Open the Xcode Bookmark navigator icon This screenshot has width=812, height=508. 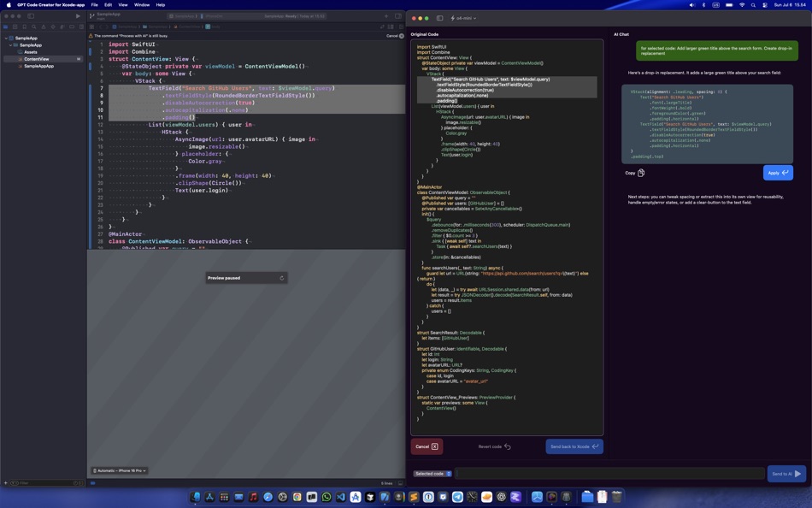tap(24, 27)
